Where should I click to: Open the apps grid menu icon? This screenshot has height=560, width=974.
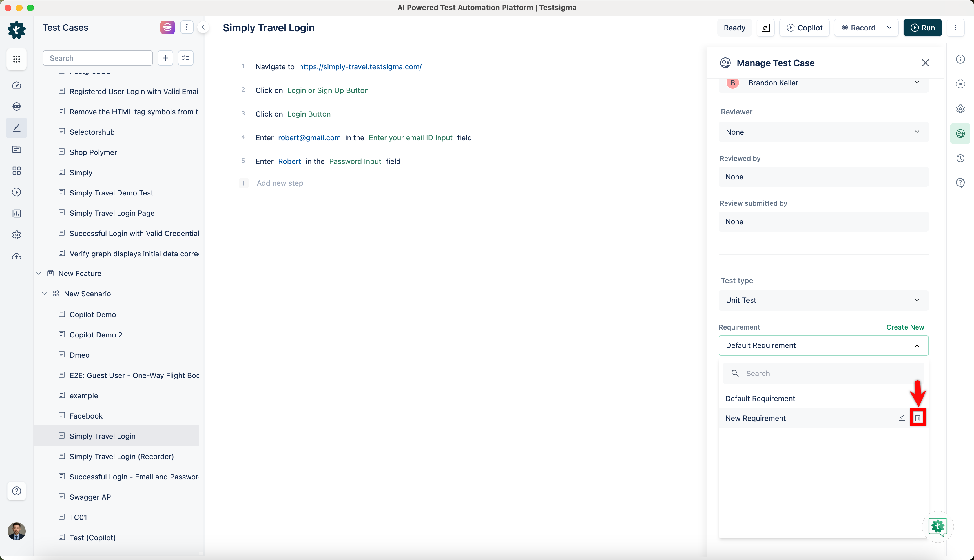pyautogui.click(x=17, y=59)
